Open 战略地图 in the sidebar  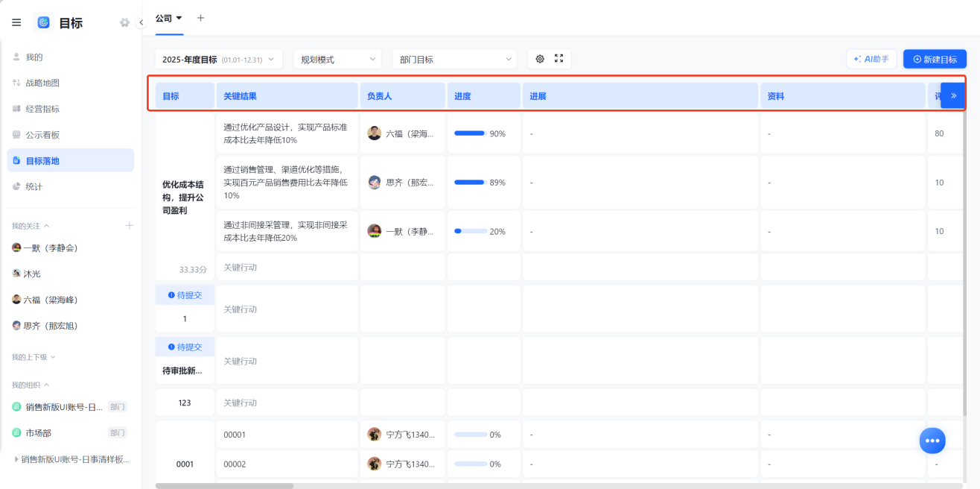pos(71,83)
